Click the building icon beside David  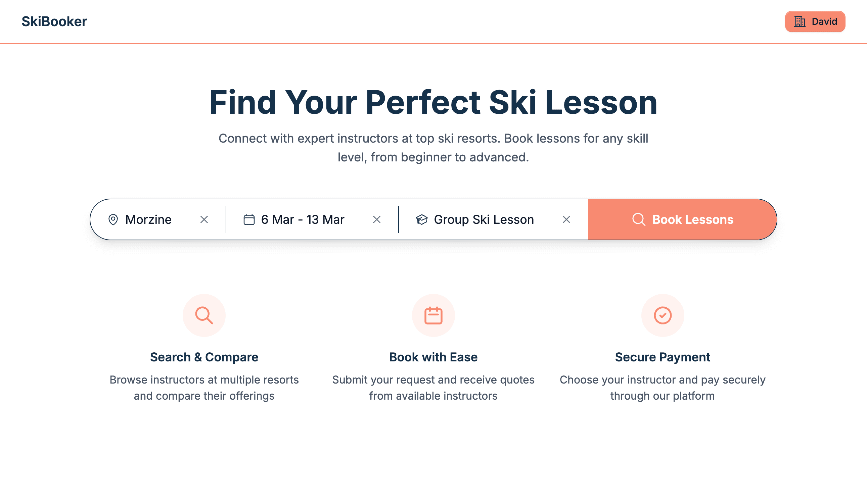800,21
